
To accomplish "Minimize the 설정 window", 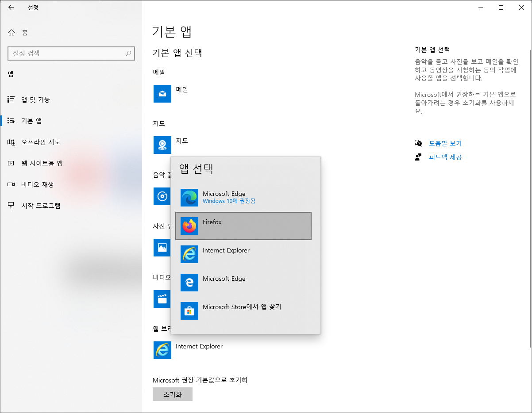I will [x=481, y=7].
